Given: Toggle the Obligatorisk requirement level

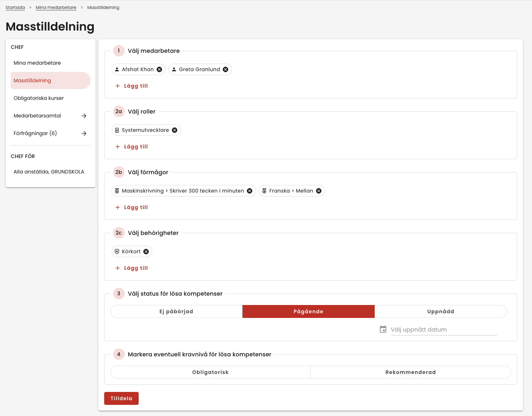Looking at the screenshot, I should [x=211, y=372].
